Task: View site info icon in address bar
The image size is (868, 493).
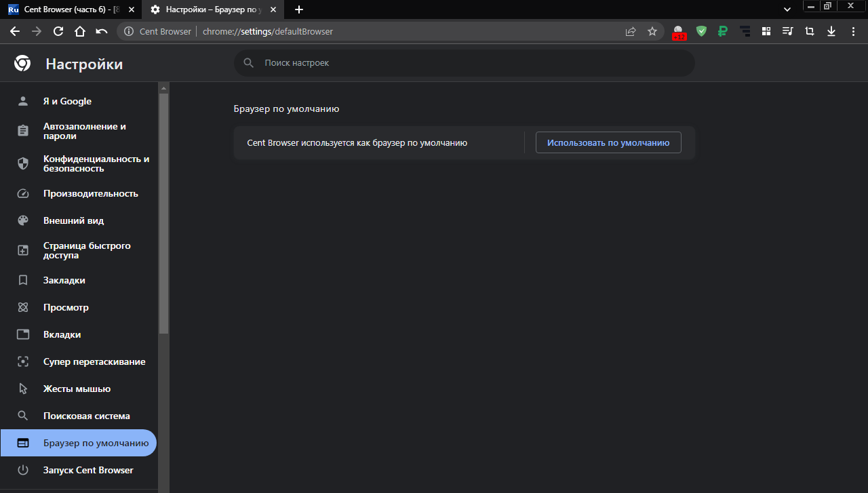Action: point(129,31)
